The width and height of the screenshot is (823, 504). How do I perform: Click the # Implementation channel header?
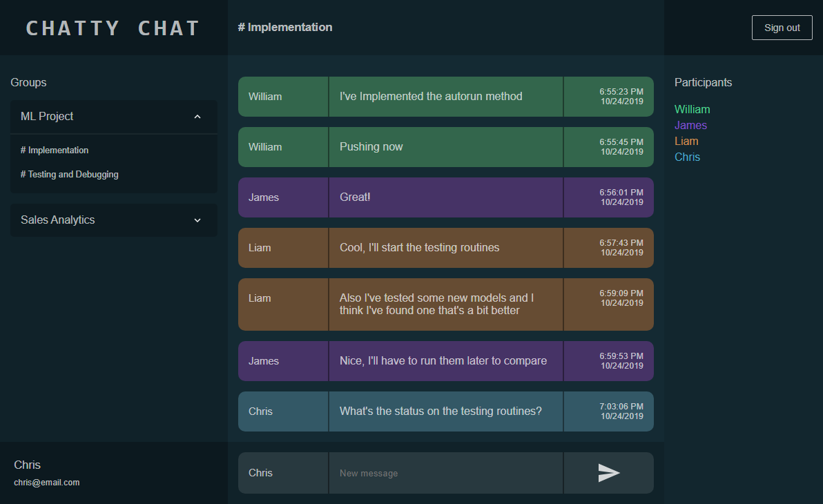285,28
